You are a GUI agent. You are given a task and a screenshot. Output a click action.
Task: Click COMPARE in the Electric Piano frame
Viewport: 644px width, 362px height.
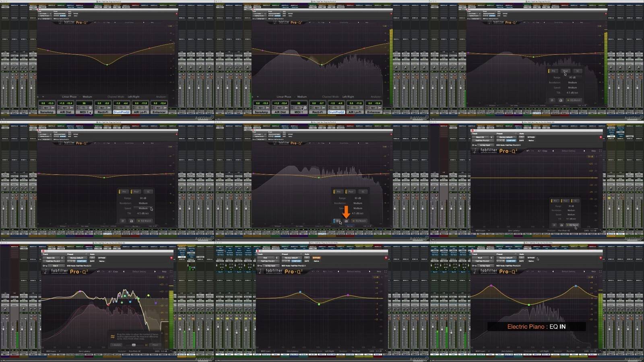tap(511, 261)
